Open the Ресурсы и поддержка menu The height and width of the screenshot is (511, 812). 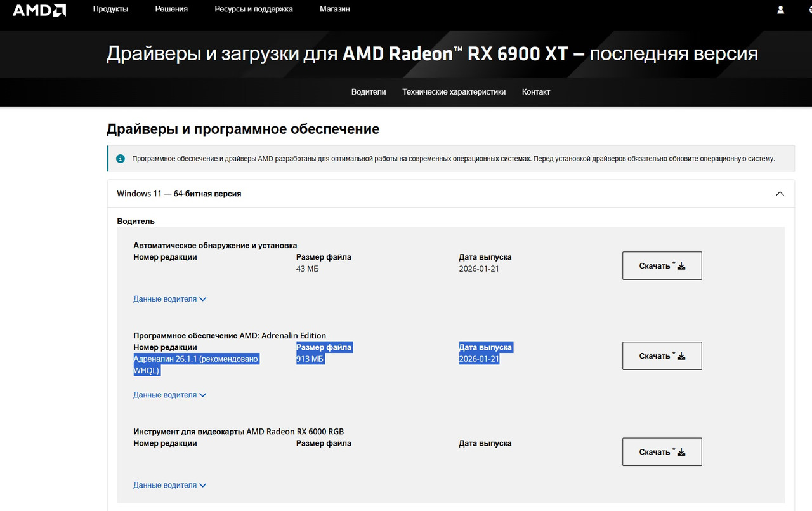254,9
